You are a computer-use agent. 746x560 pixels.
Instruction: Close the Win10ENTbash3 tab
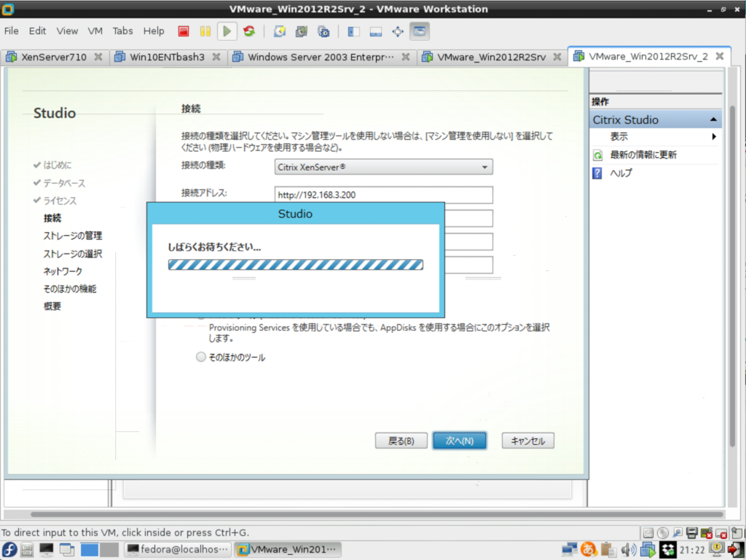pos(216,57)
